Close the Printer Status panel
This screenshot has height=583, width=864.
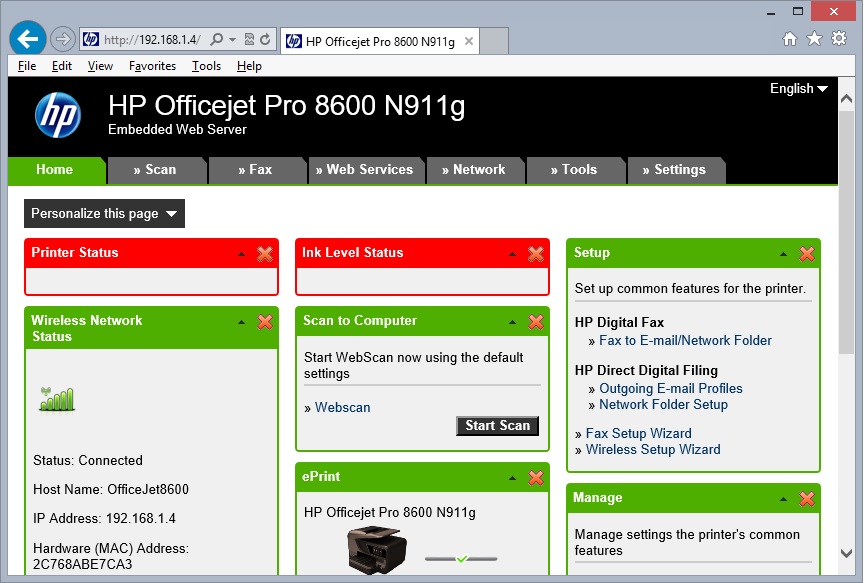[x=265, y=254]
